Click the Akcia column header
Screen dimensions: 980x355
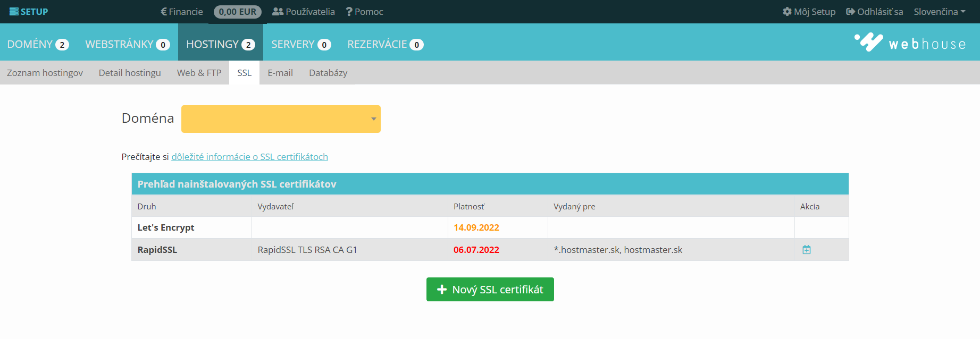[x=809, y=206]
